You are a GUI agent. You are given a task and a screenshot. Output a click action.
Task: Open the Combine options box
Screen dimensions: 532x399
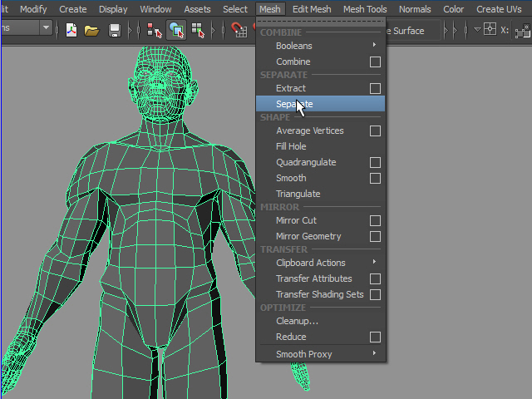pos(375,62)
